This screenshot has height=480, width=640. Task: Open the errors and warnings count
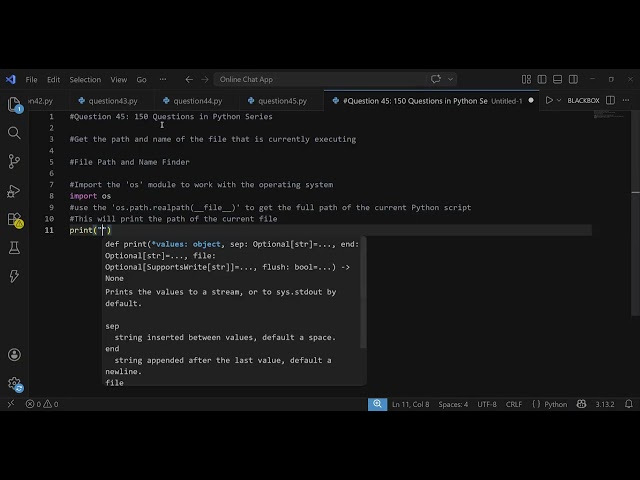coord(42,404)
